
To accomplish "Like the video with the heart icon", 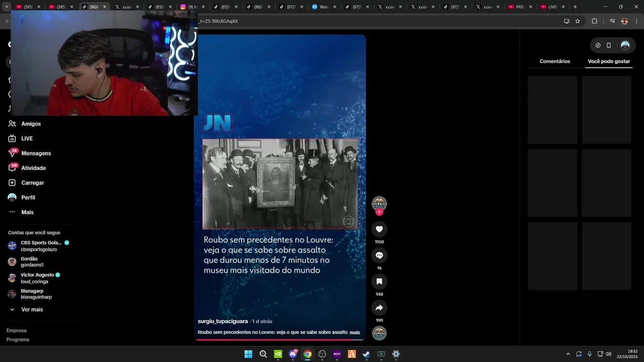I will click(379, 229).
